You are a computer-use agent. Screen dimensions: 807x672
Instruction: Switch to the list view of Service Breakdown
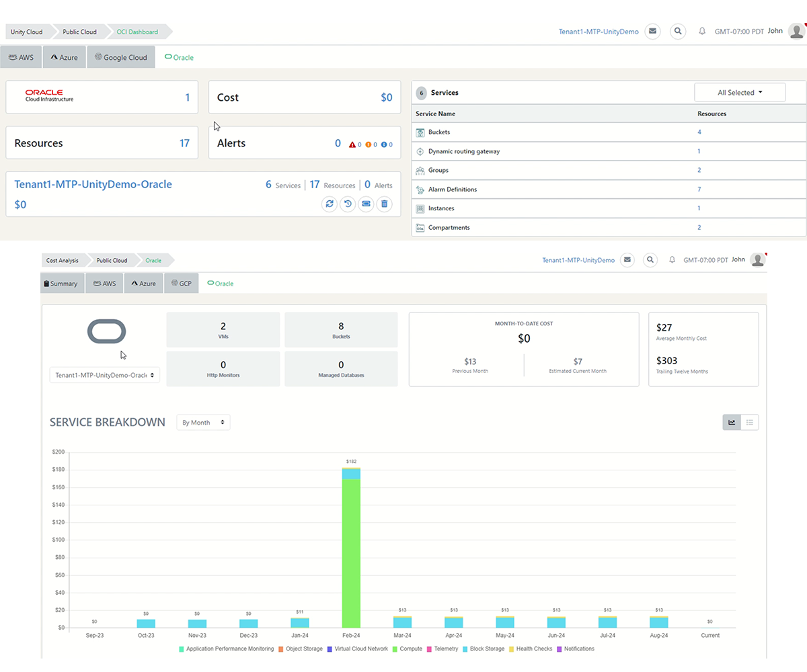pos(750,422)
